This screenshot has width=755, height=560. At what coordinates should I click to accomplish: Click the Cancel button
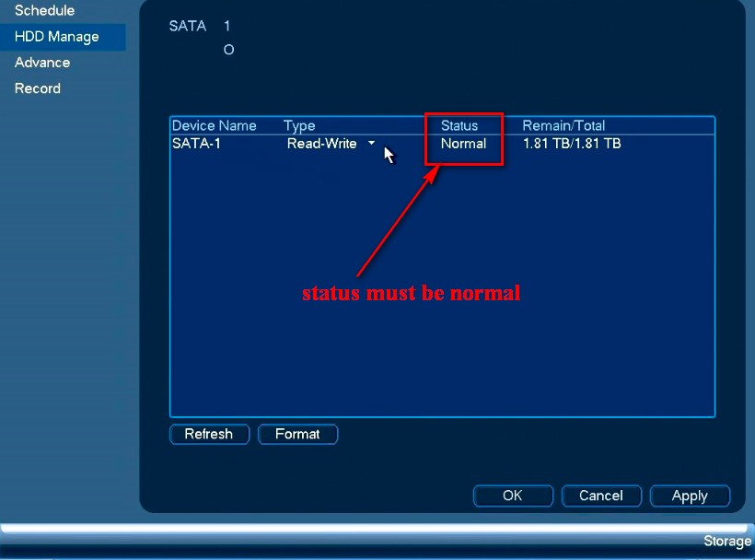(601, 496)
